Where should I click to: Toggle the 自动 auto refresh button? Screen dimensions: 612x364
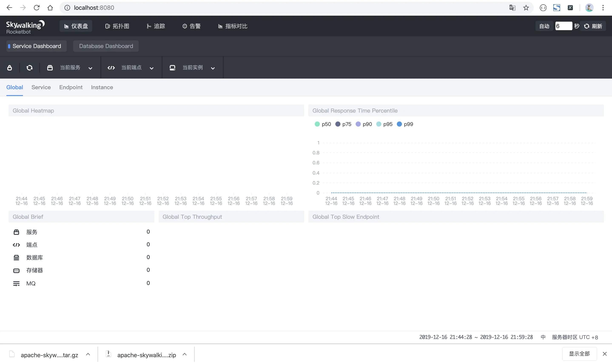[x=544, y=26]
